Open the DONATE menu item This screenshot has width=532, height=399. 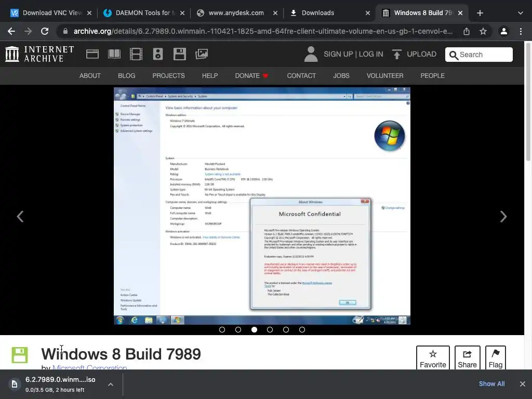[x=251, y=76]
